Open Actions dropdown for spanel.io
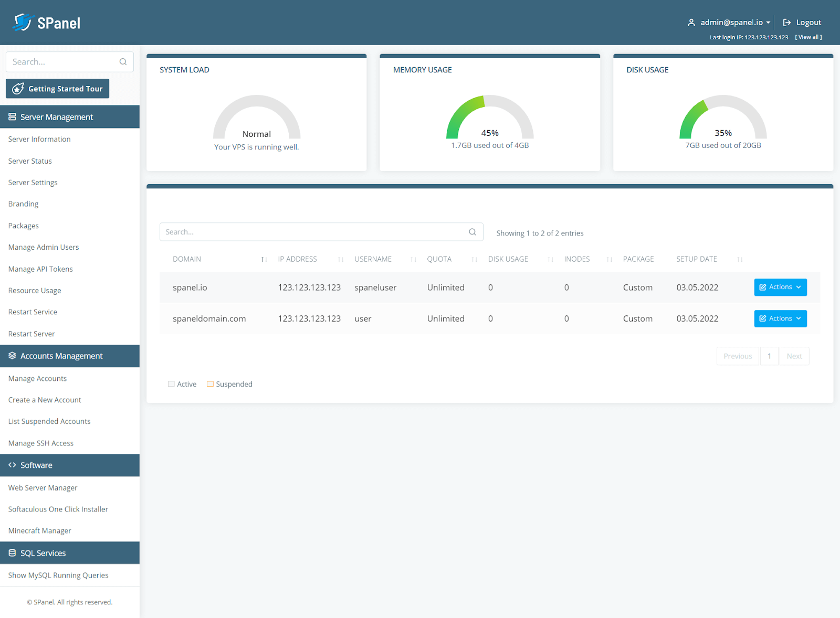 click(x=780, y=287)
